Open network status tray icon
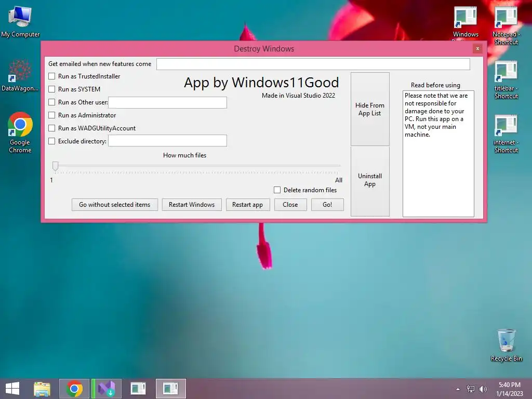The height and width of the screenshot is (399, 532). click(471, 389)
